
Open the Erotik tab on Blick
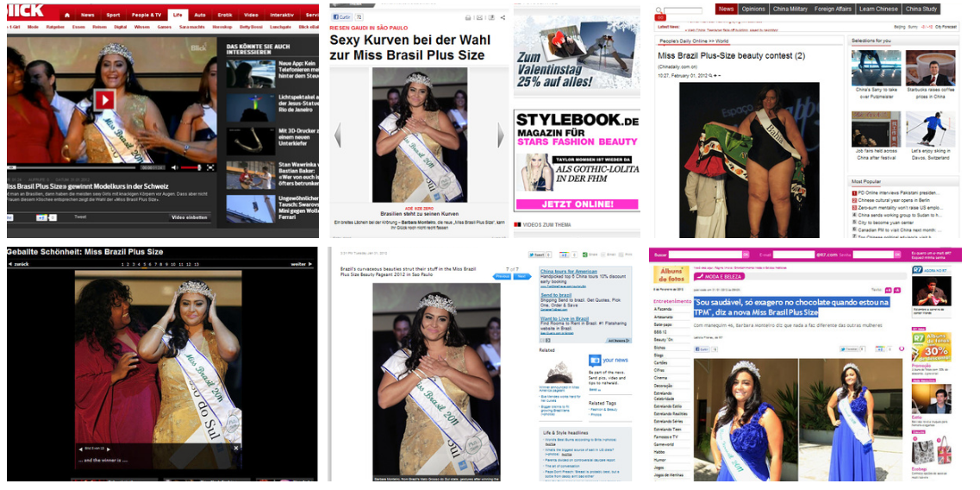[225, 15]
